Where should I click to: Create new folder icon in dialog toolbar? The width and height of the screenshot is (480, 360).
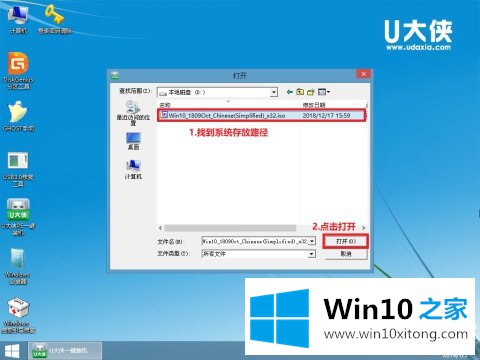311,92
